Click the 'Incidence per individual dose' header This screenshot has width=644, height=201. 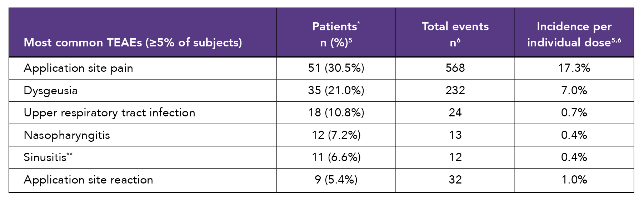[x=574, y=34]
